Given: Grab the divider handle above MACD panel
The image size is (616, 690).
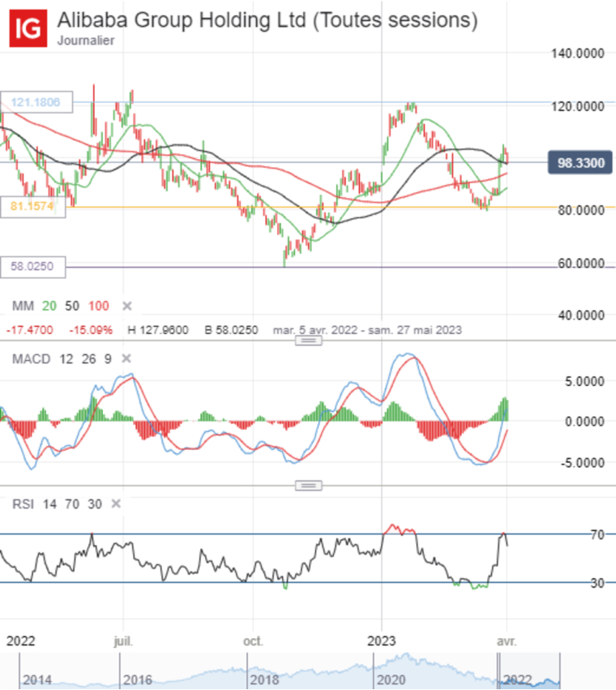Looking at the screenshot, I should point(309,341).
